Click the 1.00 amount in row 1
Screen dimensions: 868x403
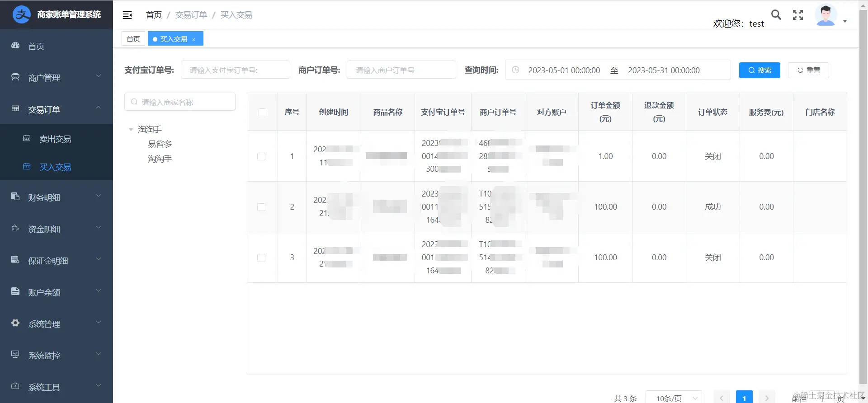click(605, 156)
